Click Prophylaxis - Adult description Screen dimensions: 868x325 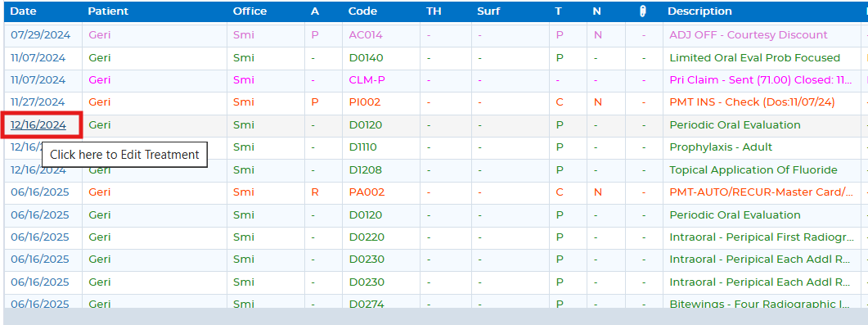pos(721,147)
